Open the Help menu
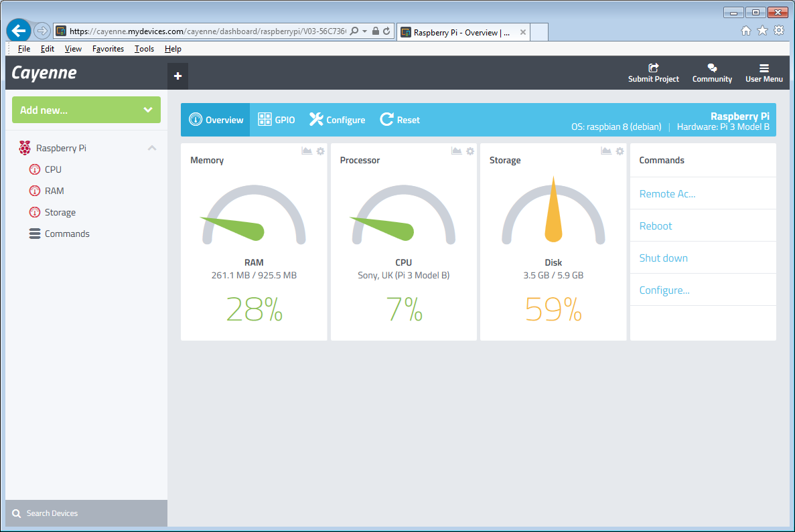The height and width of the screenshot is (532, 795). click(x=173, y=49)
